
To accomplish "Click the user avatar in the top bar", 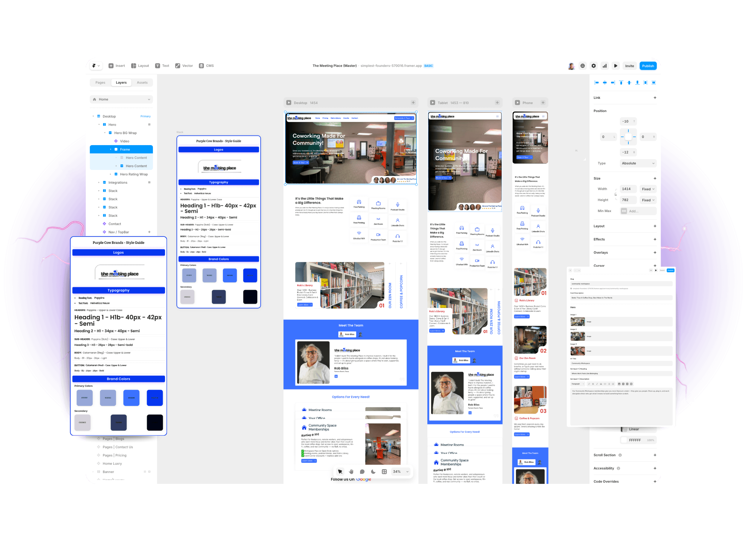I will pos(571,66).
